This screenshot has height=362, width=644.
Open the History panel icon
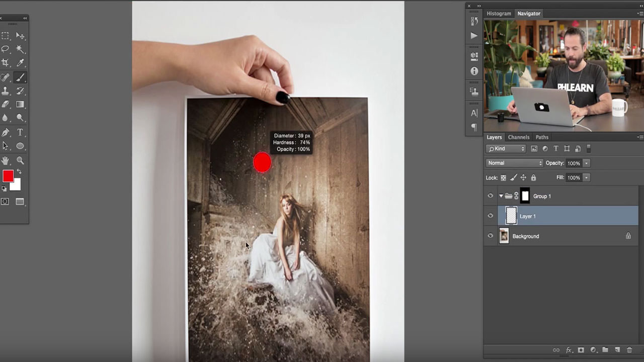point(474,21)
